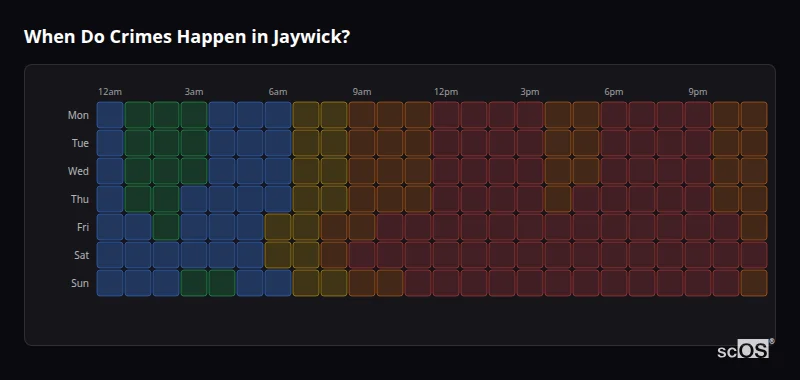Select the Tuesday 3am green cell

click(x=194, y=143)
